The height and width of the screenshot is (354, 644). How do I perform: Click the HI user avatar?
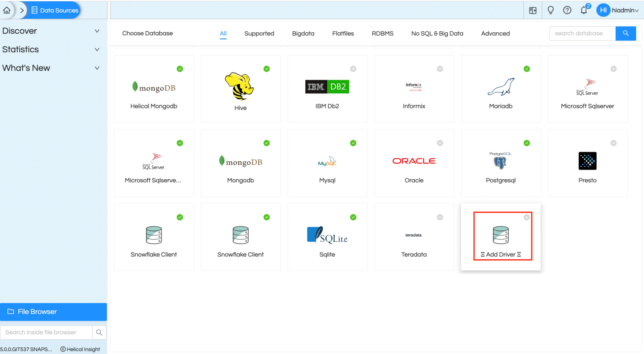tap(603, 10)
